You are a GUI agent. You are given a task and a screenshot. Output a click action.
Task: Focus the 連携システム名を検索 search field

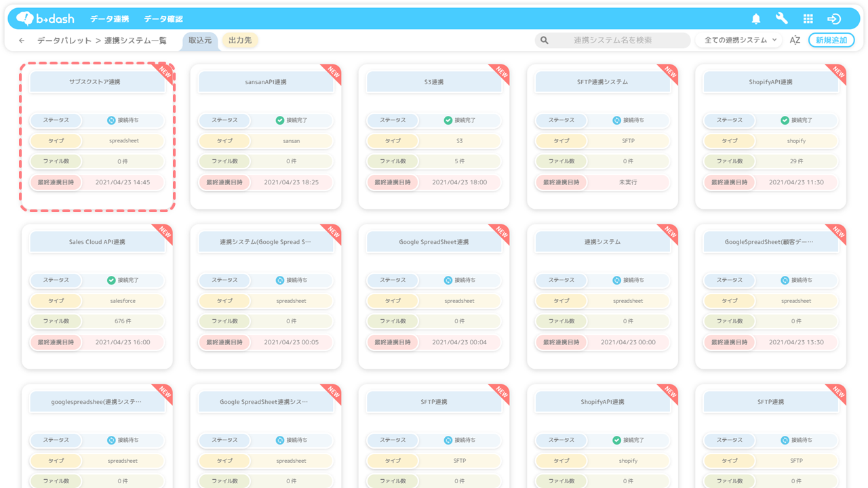tap(612, 41)
